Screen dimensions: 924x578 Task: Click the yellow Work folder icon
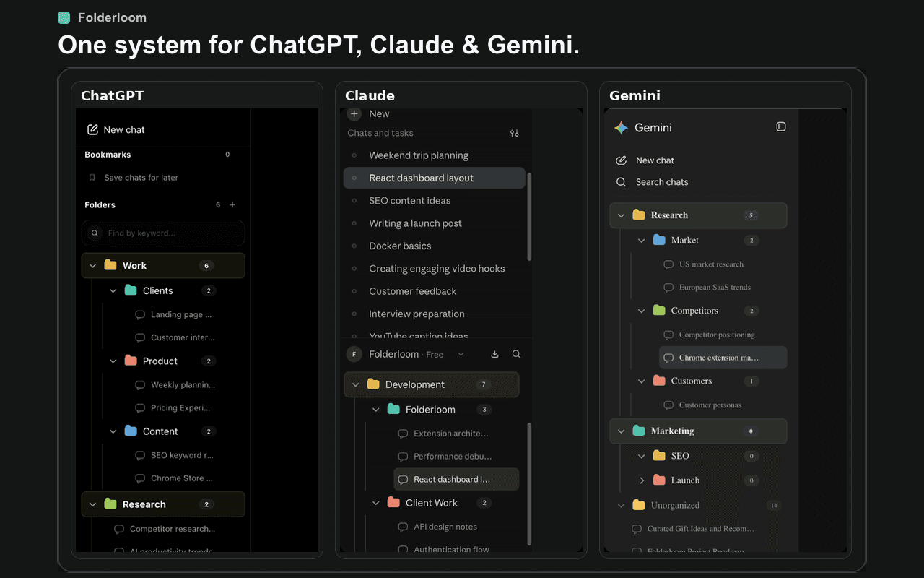(110, 265)
